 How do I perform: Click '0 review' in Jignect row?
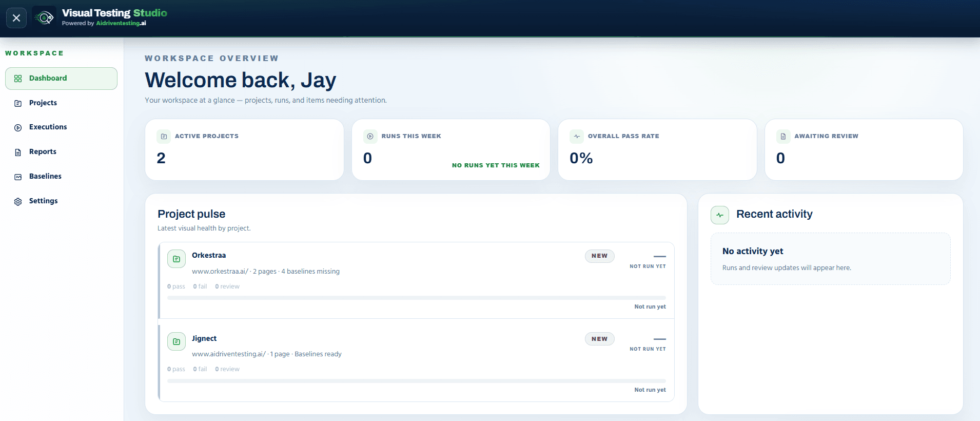click(x=227, y=369)
